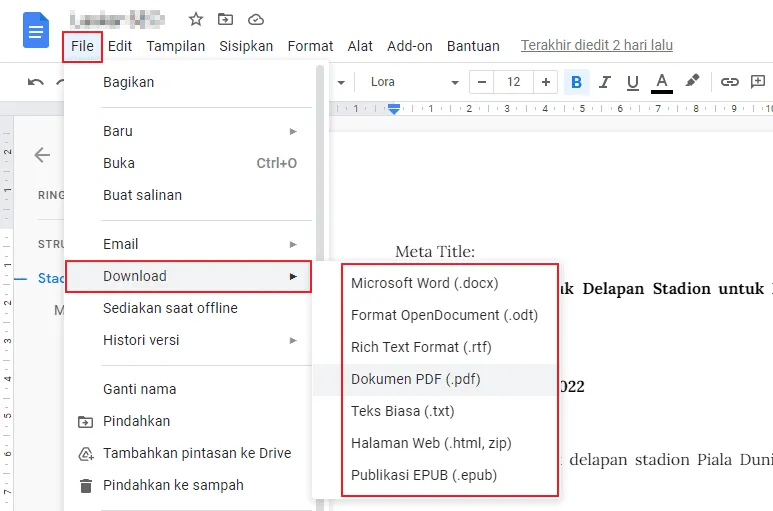773x511 pixels.
Task: Open the move-to-folder icon beside title
Action: tap(225, 19)
